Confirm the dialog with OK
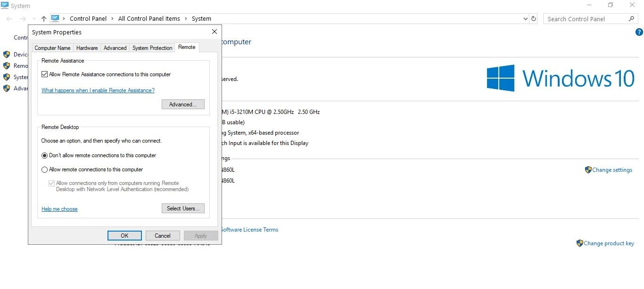The width and height of the screenshot is (644, 289). click(x=124, y=236)
